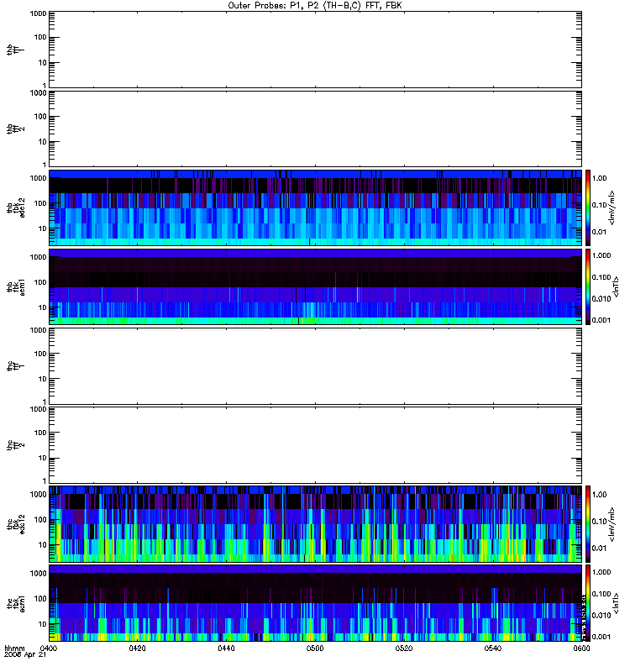Click the "0540" time axis label
630x672 pixels.
[x=493, y=648]
